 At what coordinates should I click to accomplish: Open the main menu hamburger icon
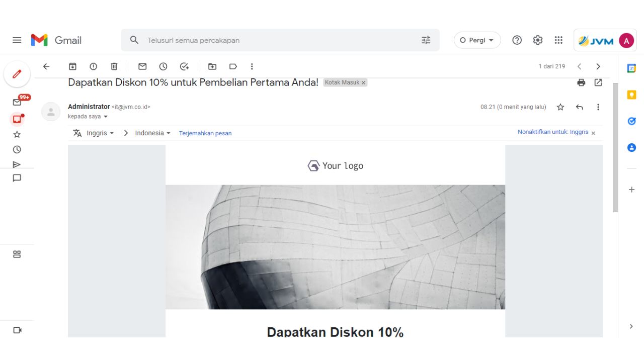point(17,40)
